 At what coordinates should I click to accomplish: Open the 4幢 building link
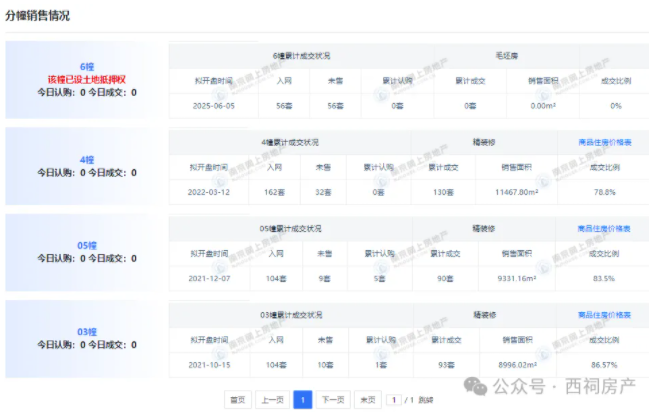(x=86, y=159)
